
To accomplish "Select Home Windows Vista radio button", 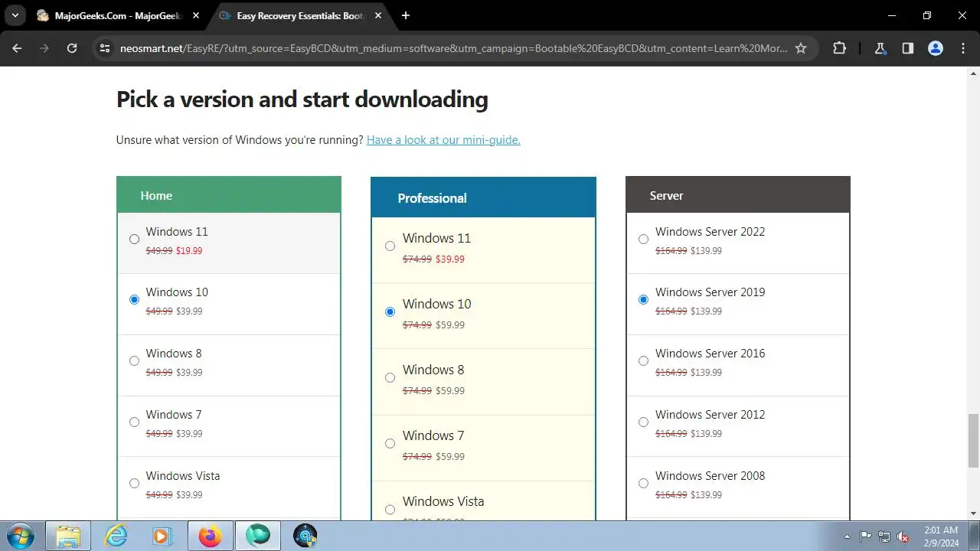I will pyautogui.click(x=135, y=483).
